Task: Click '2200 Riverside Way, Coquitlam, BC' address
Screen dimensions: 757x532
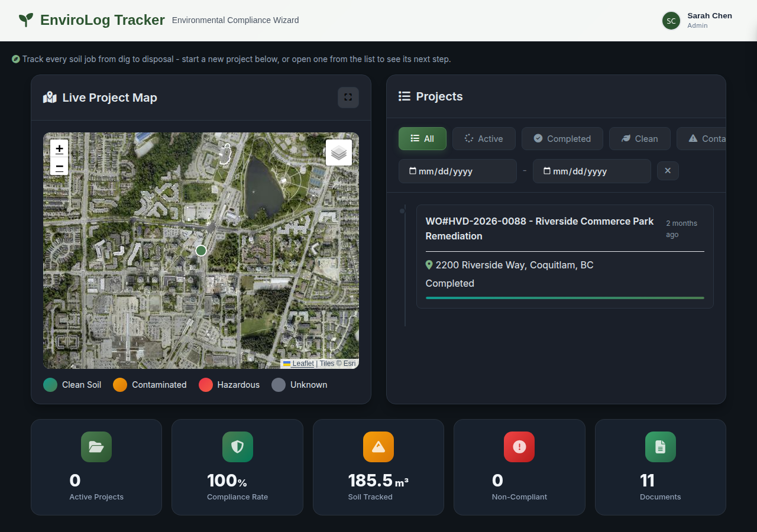Action: 515,265
